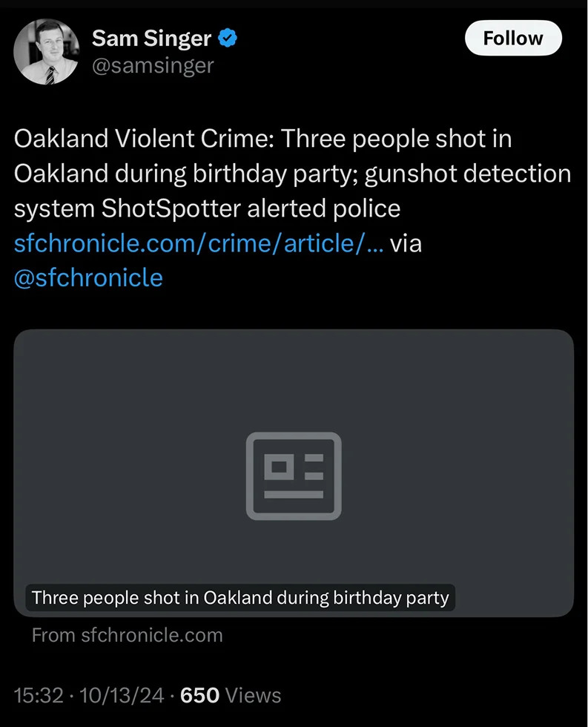Click the word 'via' after the article link
588x727 pixels.
point(406,243)
